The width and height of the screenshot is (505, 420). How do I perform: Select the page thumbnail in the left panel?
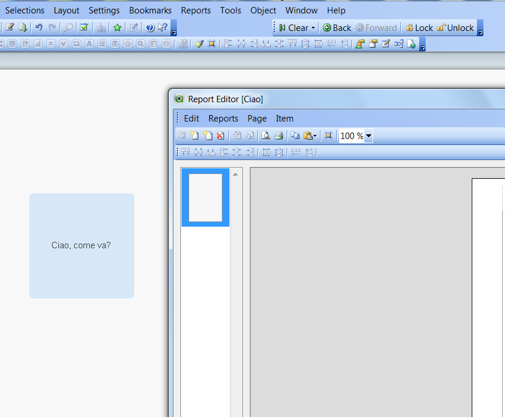[205, 197]
